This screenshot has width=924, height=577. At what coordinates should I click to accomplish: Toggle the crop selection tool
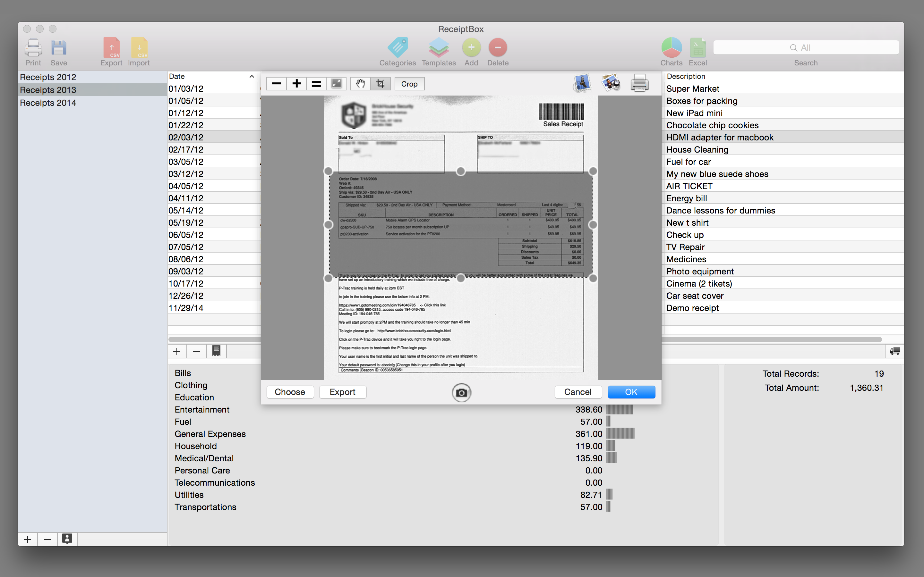(x=380, y=84)
